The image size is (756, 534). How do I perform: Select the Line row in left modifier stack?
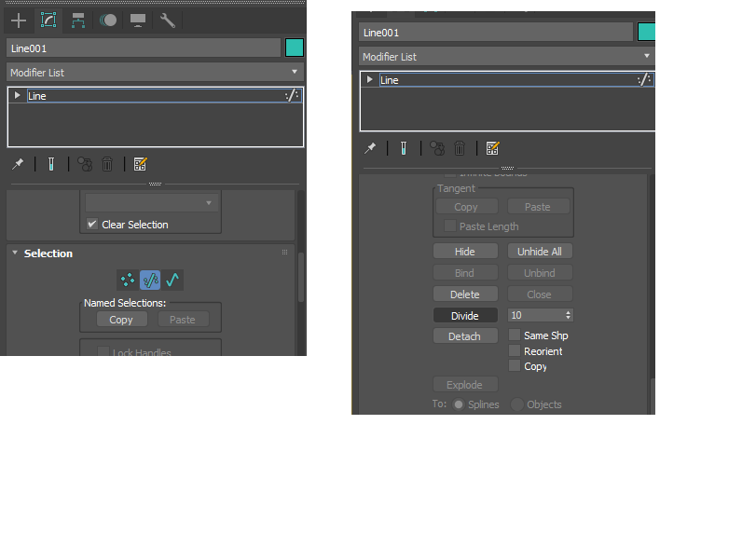coord(164,95)
